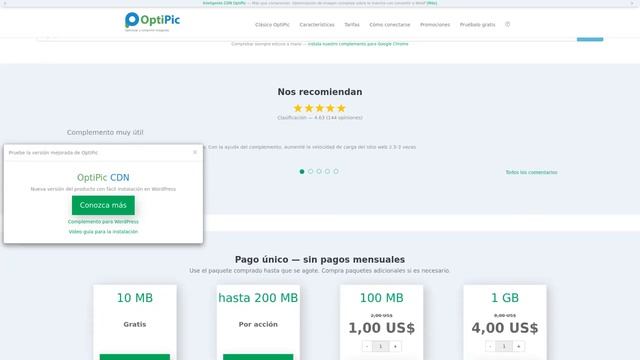Open Video guía para la instalación link
Viewport: 640px width, 360px height.
tap(103, 232)
